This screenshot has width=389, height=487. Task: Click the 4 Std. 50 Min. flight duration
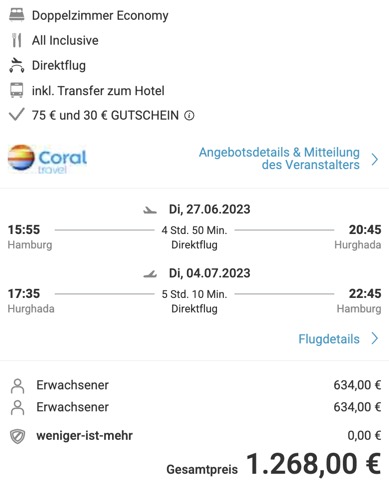point(194,230)
